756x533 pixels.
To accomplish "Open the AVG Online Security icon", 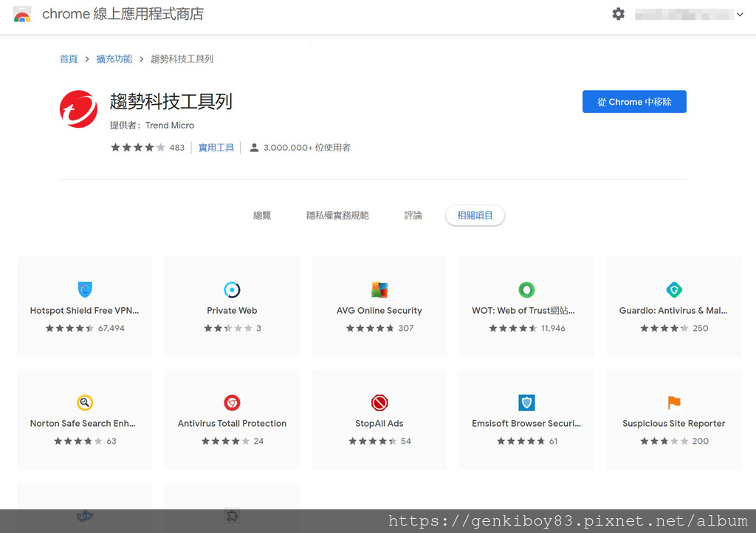I will tap(379, 289).
